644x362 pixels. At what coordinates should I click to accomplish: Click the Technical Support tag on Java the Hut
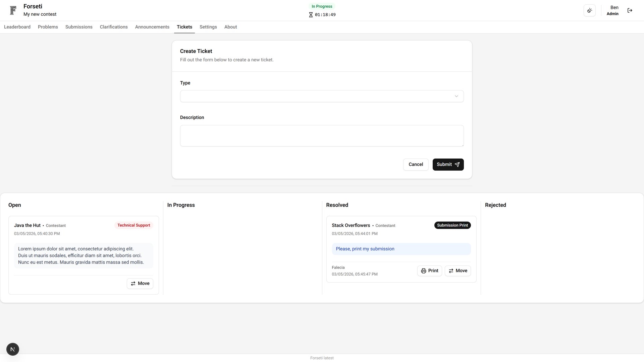click(x=133, y=225)
